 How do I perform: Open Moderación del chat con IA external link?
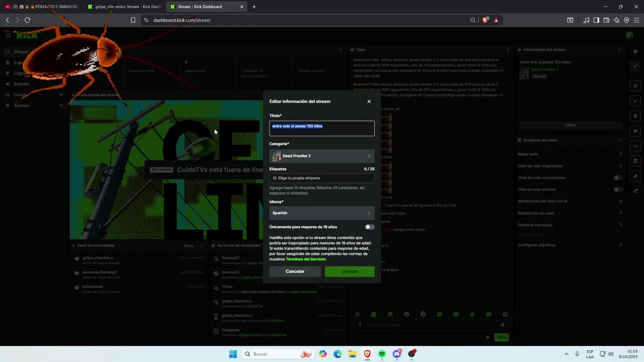[x=620, y=201]
